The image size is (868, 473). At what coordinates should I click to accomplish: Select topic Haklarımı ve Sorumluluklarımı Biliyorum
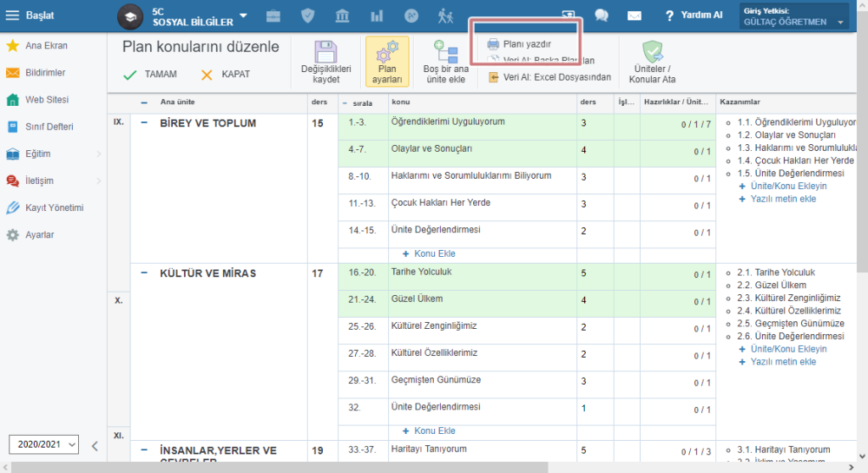coord(471,176)
